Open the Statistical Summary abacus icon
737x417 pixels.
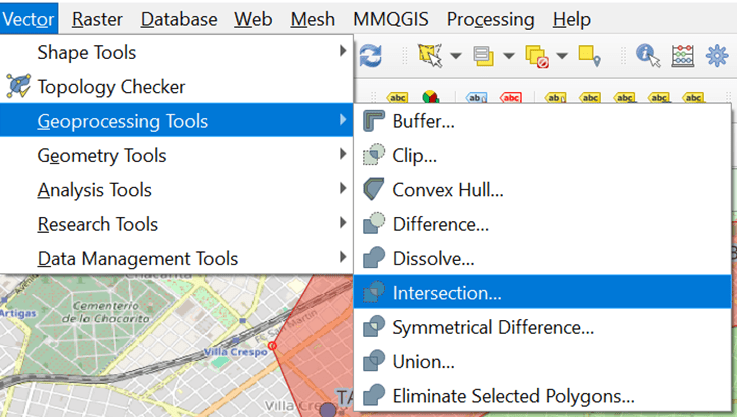(x=682, y=55)
